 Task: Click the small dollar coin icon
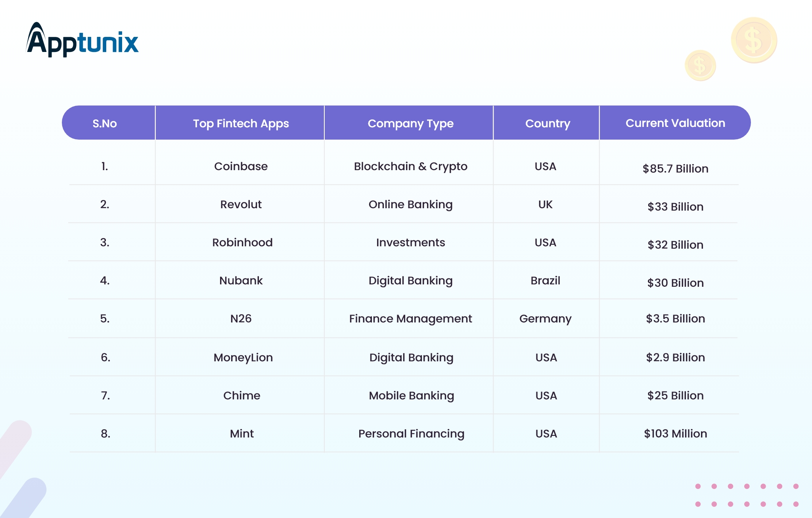tap(700, 65)
